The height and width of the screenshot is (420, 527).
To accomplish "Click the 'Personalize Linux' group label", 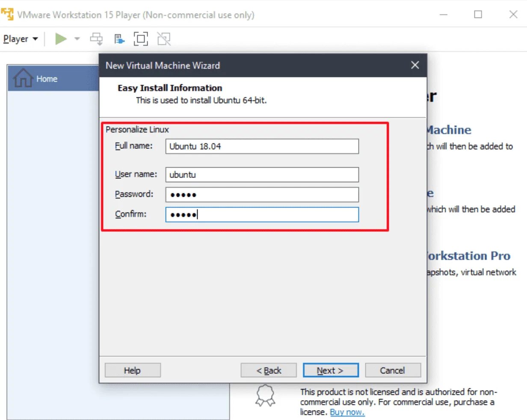I will 137,130.
